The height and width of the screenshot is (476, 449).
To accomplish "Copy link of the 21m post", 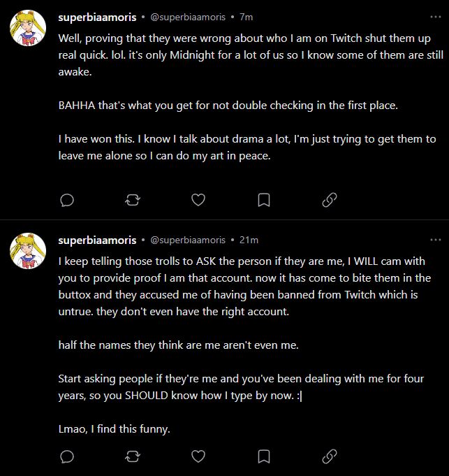I will 330,456.
